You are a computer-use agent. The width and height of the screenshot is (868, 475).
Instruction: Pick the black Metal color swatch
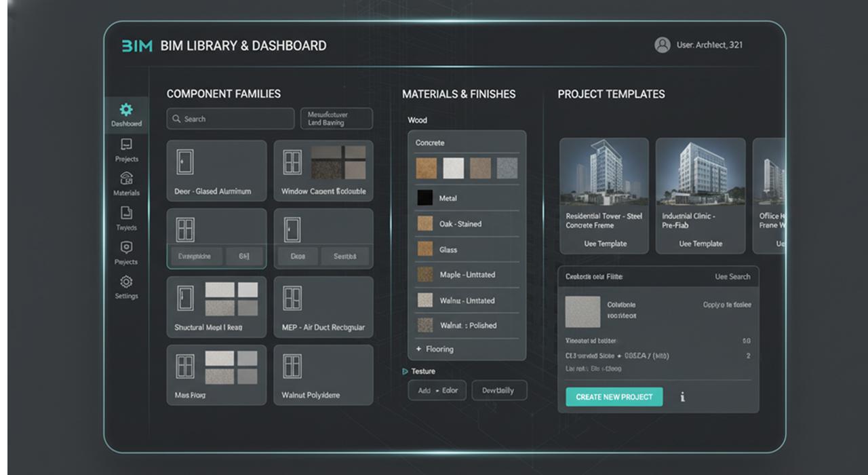pyautogui.click(x=425, y=198)
